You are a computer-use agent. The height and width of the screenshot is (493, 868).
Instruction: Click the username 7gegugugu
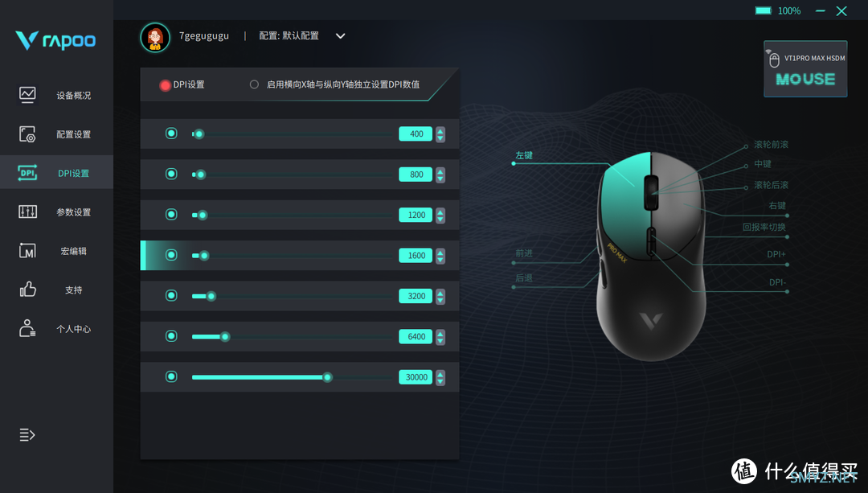[203, 36]
